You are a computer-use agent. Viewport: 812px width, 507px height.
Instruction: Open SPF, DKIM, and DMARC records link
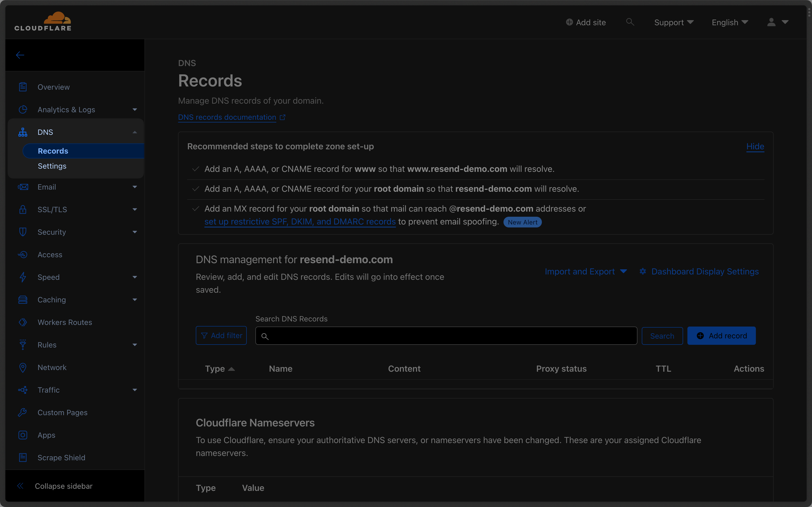[300, 222]
